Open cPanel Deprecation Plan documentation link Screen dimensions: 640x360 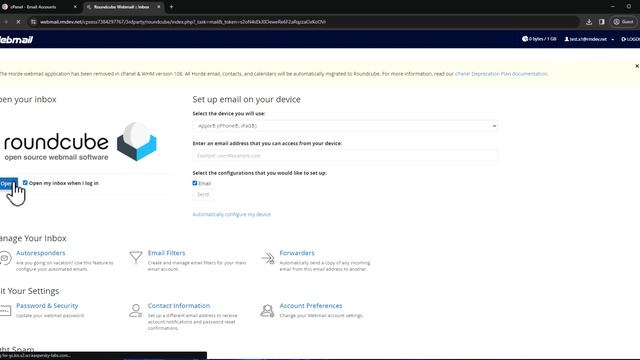click(501, 74)
